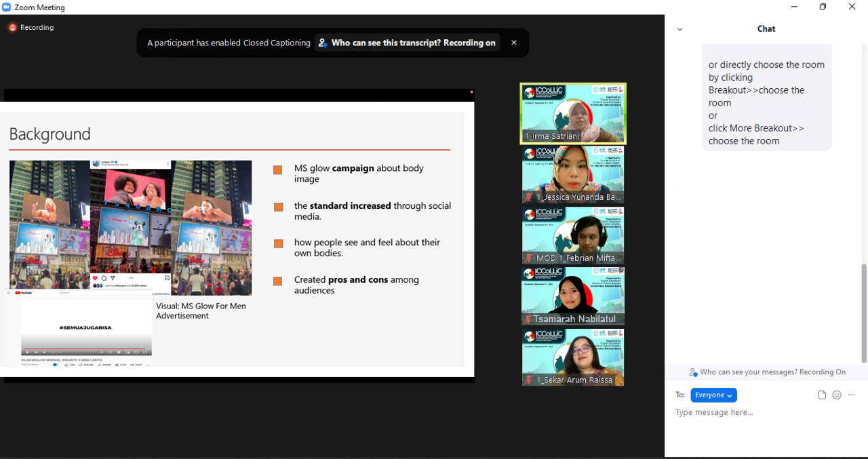Image resolution: width=868 pixels, height=459 pixels.
Task: Dismiss the closed captioning notification banner
Action: point(514,43)
